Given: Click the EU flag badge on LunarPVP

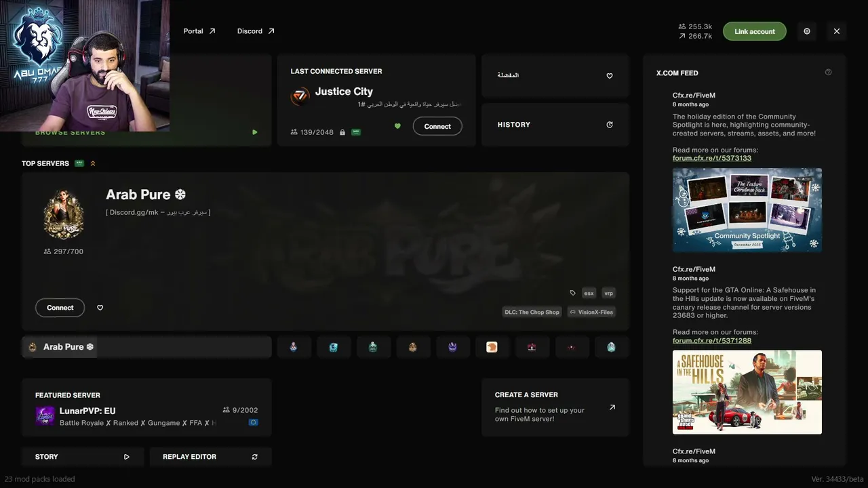Looking at the screenshot, I should coord(254,422).
